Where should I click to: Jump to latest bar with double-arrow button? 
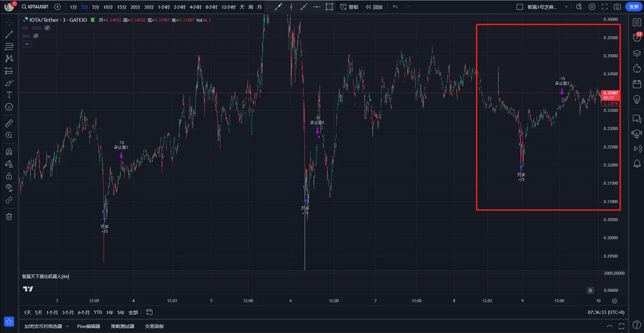(x=590, y=290)
